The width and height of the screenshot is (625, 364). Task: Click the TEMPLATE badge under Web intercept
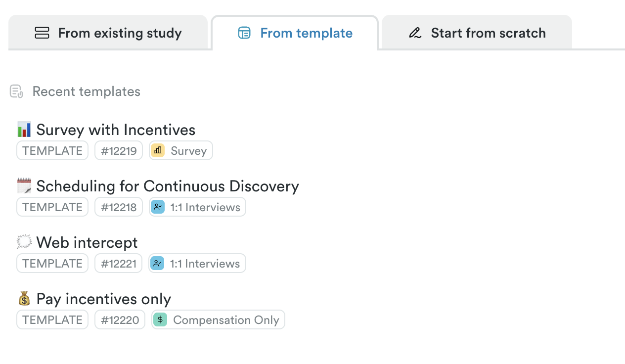pyautogui.click(x=52, y=264)
